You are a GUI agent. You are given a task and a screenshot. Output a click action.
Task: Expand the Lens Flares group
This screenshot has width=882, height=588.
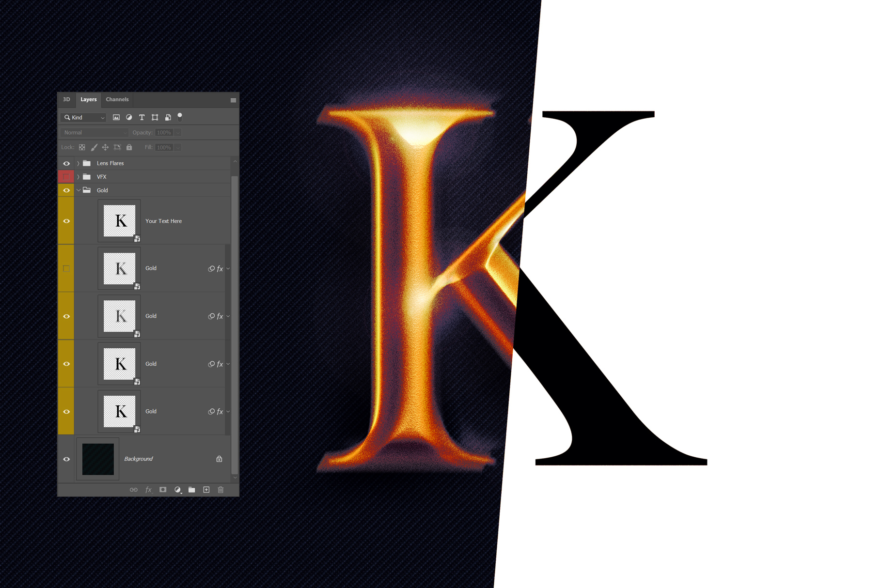tap(79, 164)
